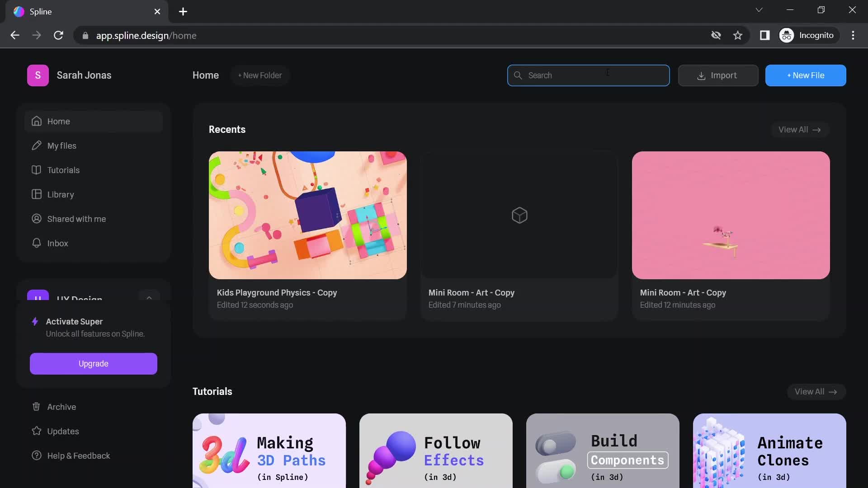Click the Library layout icon
The height and width of the screenshot is (488, 868).
tap(37, 194)
